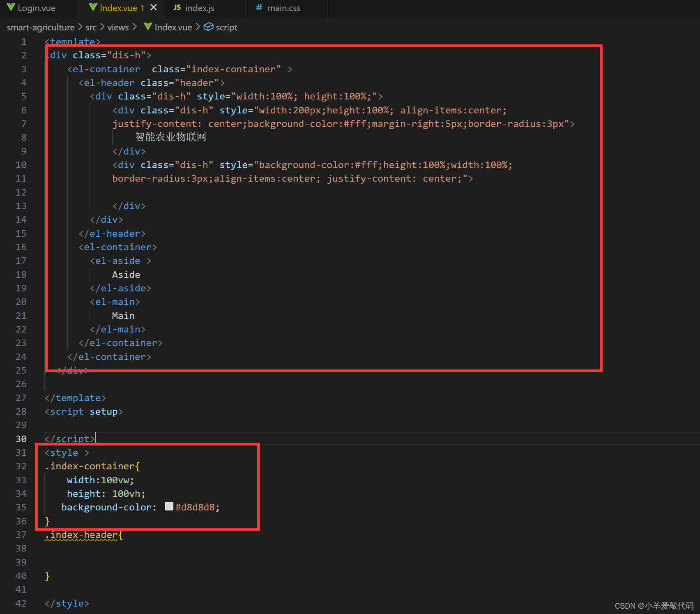This screenshot has width=700, height=614.
Task: Click the CSS hash icon on main.css tab
Action: pyautogui.click(x=259, y=8)
